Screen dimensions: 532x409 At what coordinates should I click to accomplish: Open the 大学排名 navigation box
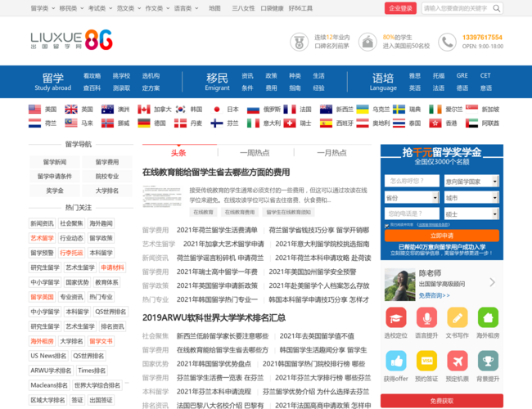click(107, 191)
